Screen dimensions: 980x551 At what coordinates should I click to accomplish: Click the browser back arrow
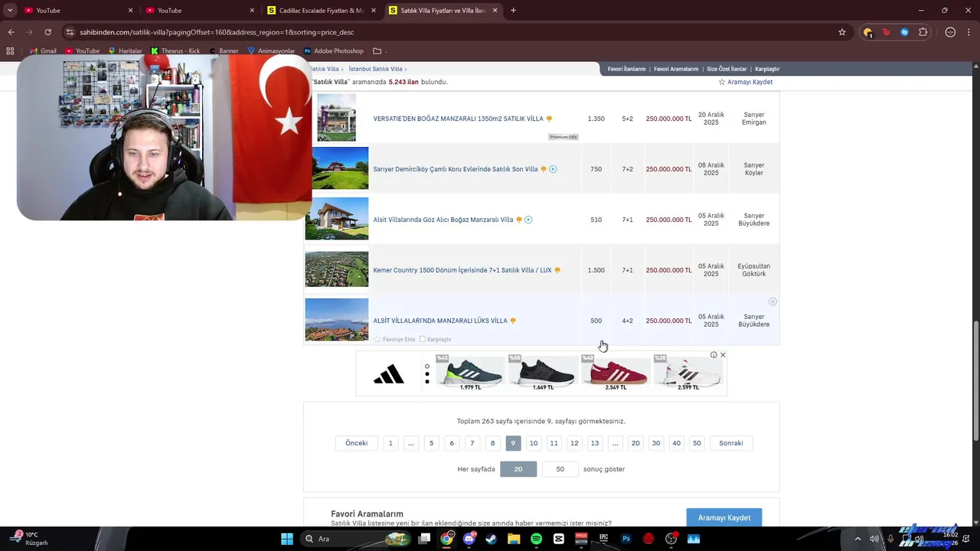pyautogui.click(x=11, y=32)
